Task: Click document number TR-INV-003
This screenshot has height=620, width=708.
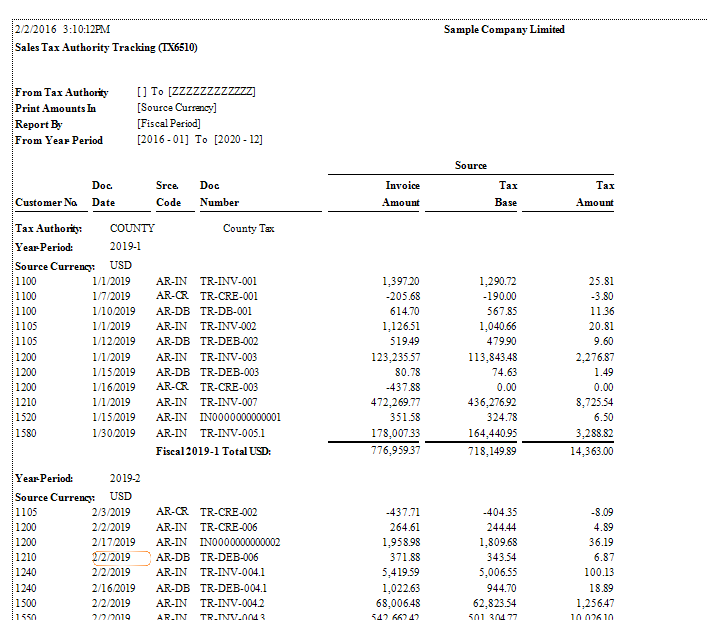Action: (x=228, y=357)
